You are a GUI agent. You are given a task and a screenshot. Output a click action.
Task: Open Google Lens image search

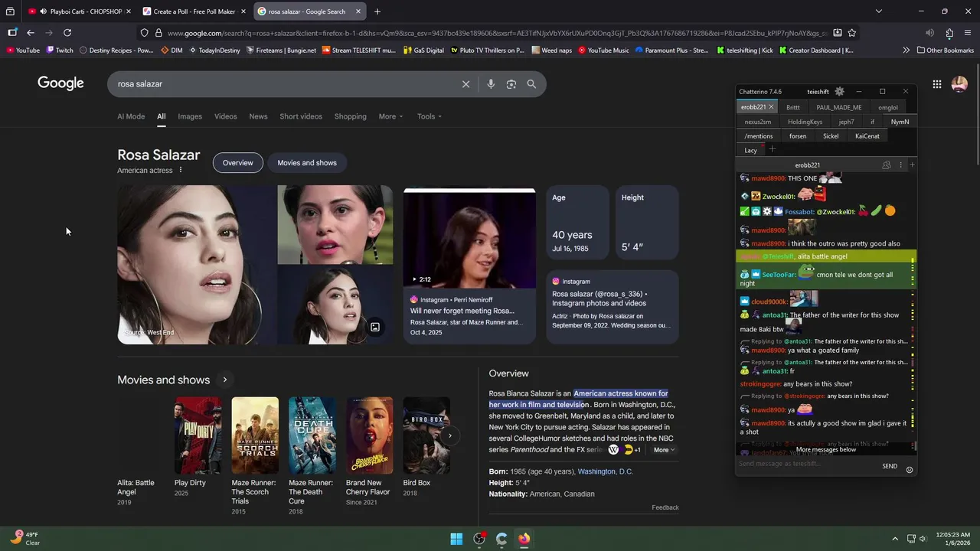pos(511,84)
